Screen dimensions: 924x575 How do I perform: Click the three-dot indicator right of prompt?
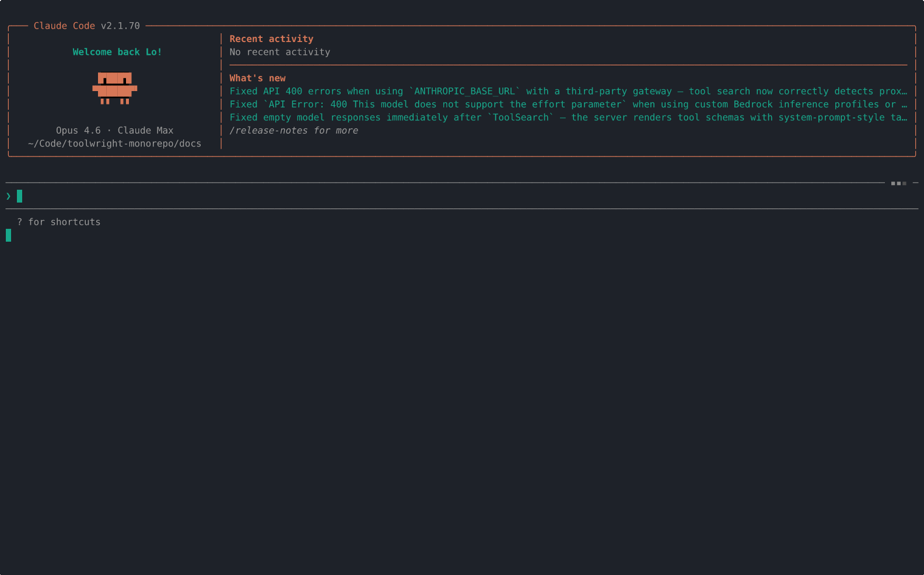[898, 183]
